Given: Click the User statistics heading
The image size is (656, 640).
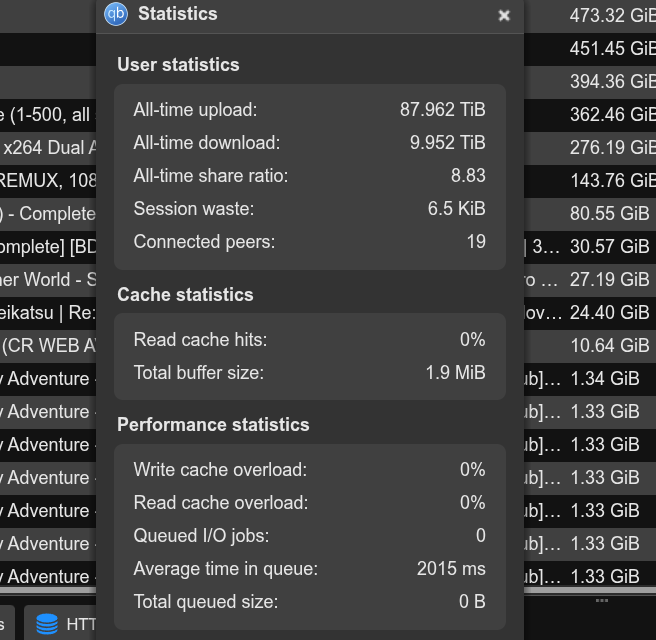Looking at the screenshot, I should click(x=178, y=64).
